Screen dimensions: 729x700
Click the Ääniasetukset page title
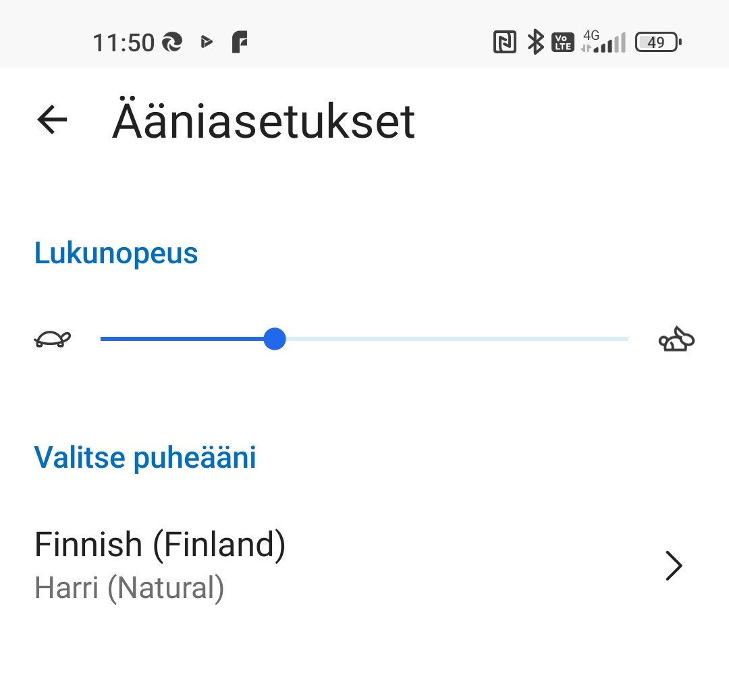263,122
